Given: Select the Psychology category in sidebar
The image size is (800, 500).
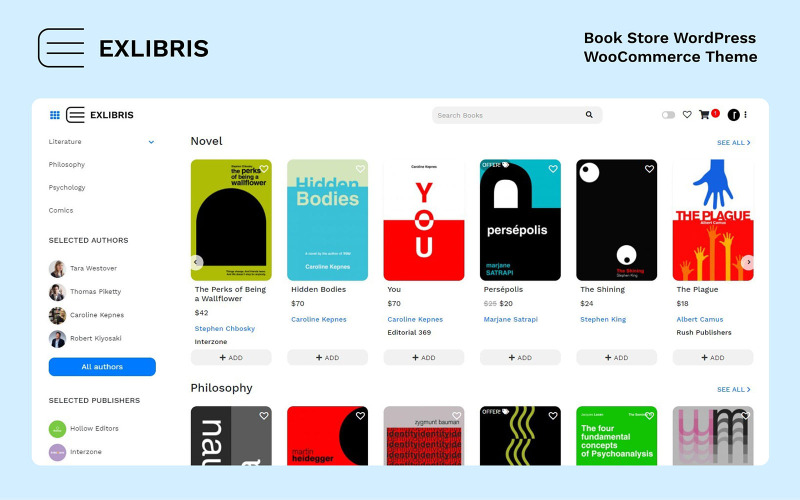Looking at the screenshot, I should coord(67,187).
